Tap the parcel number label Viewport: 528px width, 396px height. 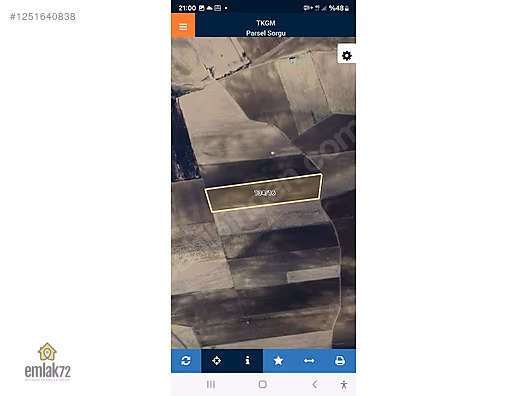(x=265, y=193)
